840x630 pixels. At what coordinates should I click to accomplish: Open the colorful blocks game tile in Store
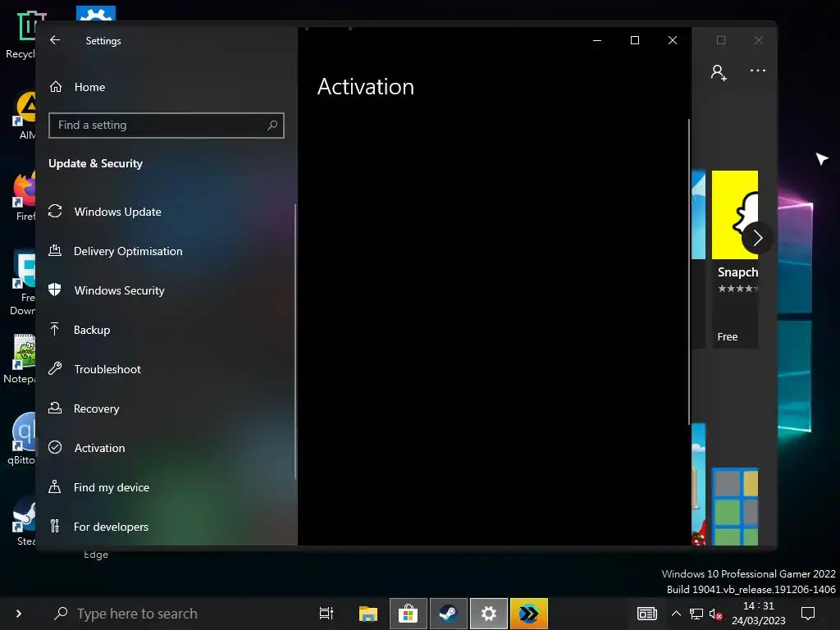click(x=735, y=506)
